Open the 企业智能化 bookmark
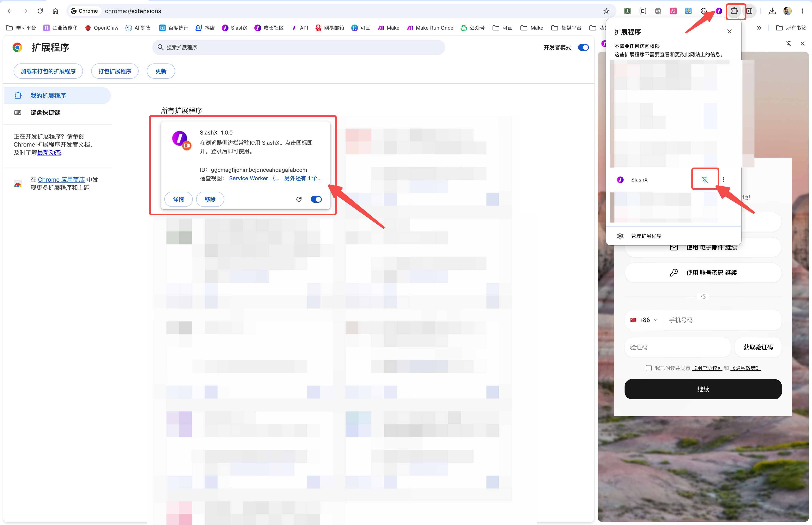The width and height of the screenshot is (812, 525). (x=60, y=28)
